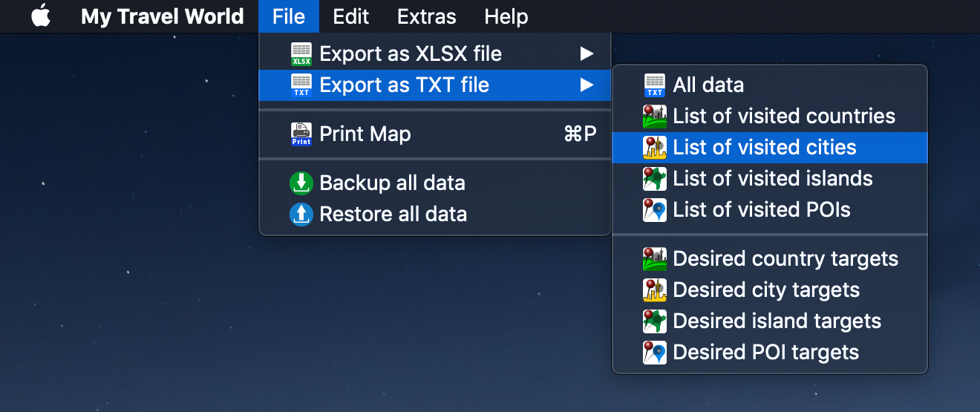Export Desired city targets

770,290
